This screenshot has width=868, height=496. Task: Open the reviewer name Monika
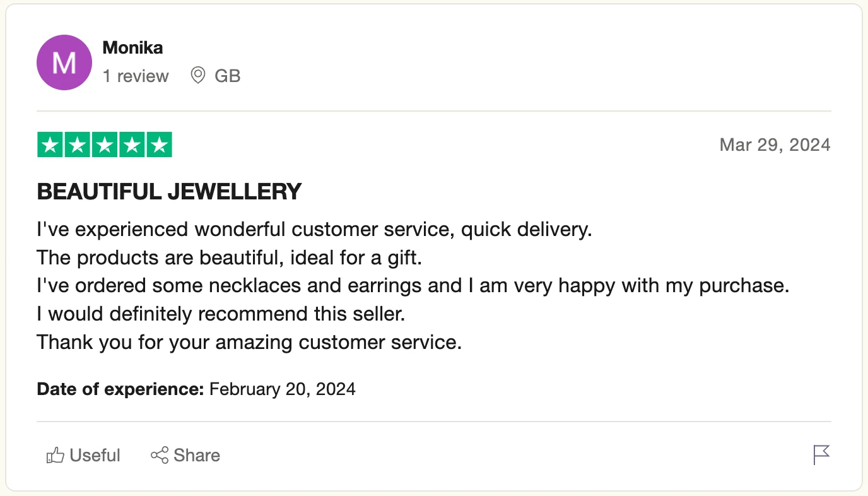point(132,47)
